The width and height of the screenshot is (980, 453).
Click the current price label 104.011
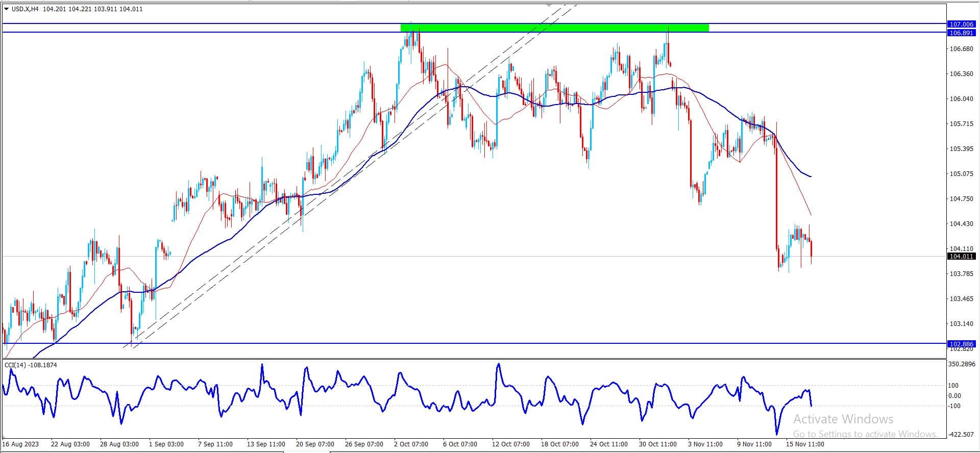(x=961, y=256)
